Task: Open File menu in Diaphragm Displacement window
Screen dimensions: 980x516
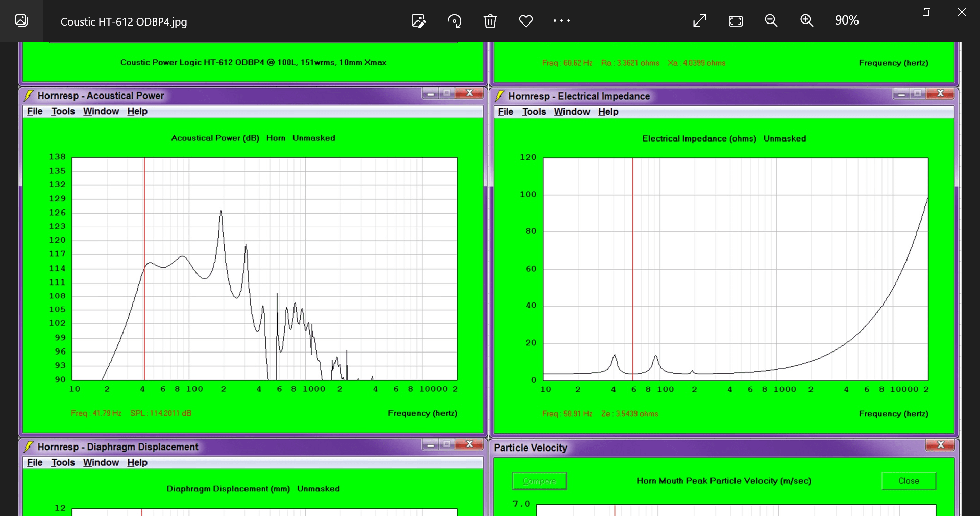Action: (x=35, y=462)
